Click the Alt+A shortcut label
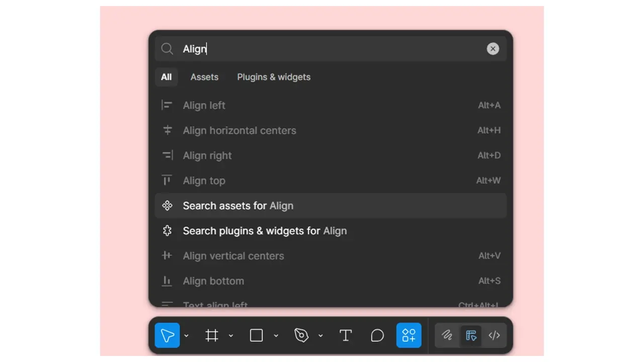This screenshot has width=644, height=362. (x=490, y=105)
